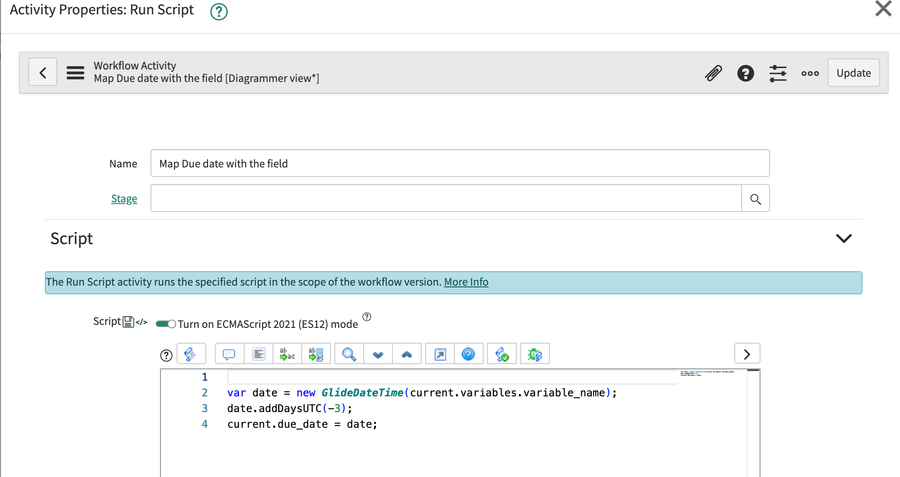Open blue editor help icon in the toolbar
The height and width of the screenshot is (477, 900).
point(468,354)
